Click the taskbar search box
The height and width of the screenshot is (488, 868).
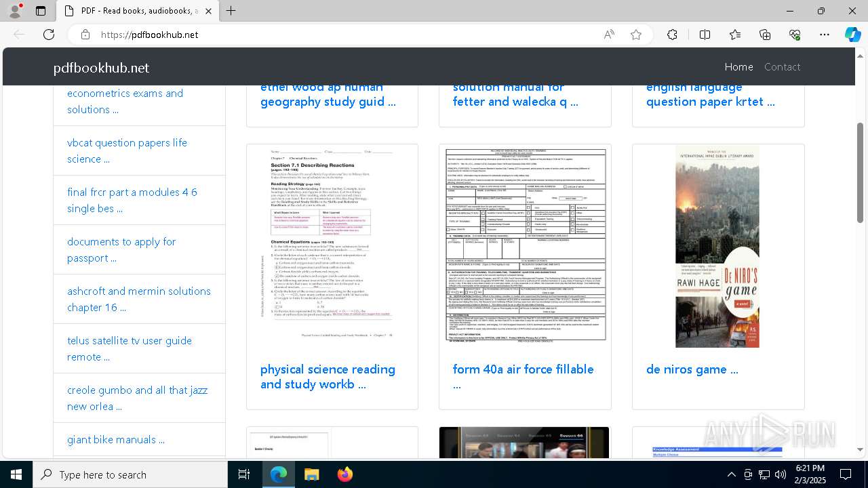pos(130,474)
